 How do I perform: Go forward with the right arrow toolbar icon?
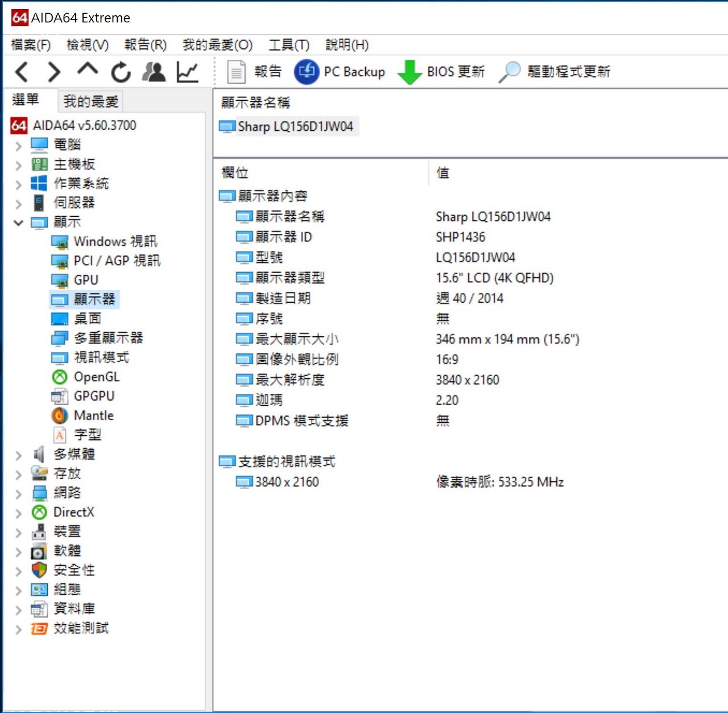click(x=54, y=72)
